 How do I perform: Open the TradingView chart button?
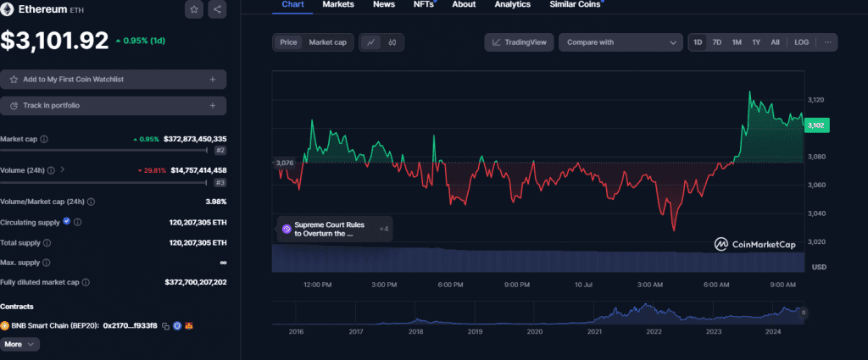coord(518,42)
